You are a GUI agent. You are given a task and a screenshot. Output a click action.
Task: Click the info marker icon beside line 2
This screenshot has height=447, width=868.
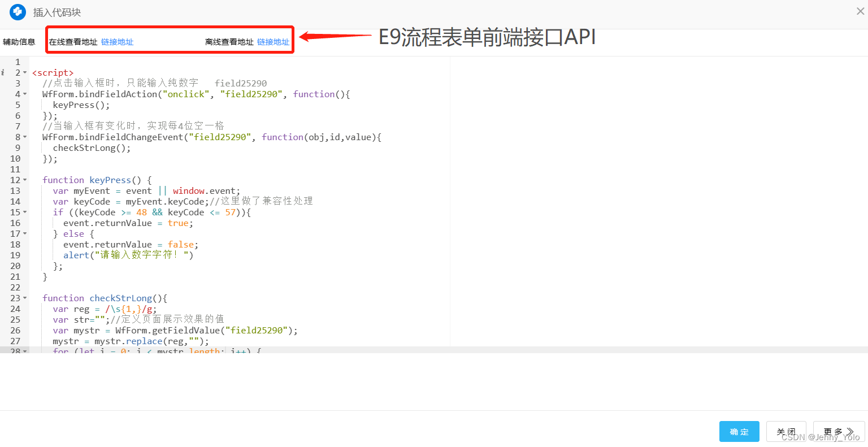coord(3,72)
